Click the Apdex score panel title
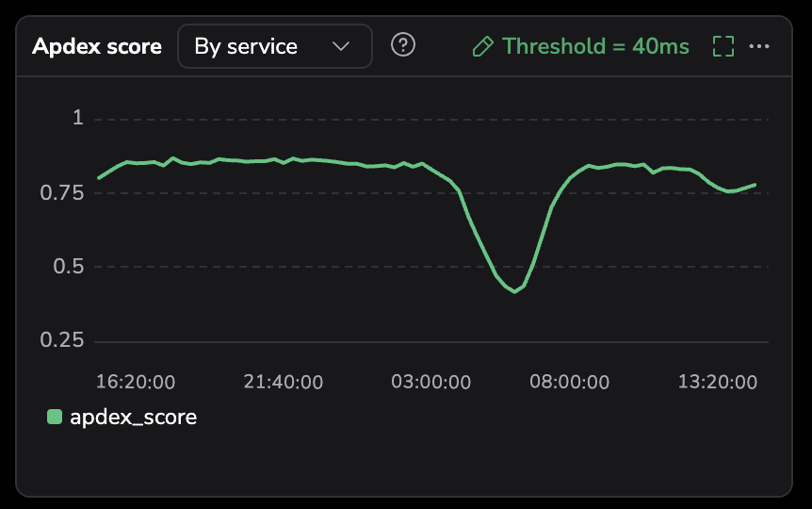Viewport: 812px width, 509px height. coord(97,46)
